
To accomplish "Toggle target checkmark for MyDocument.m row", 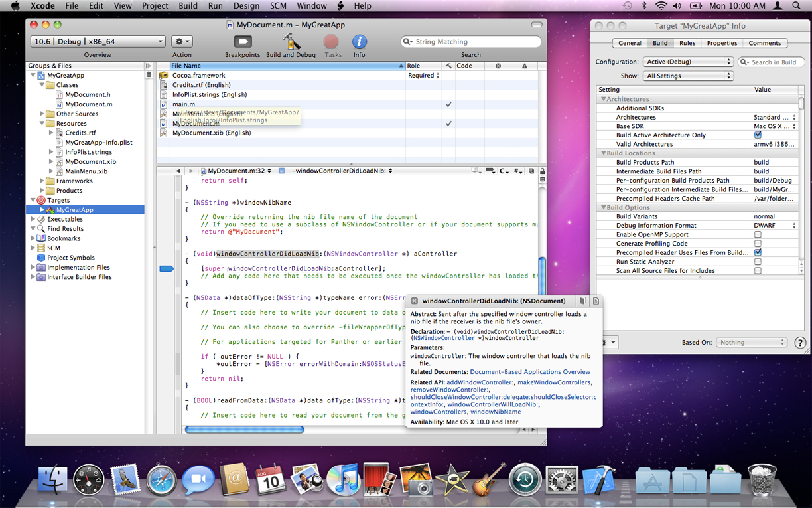I will pyautogui.click(x=448, y=124).
